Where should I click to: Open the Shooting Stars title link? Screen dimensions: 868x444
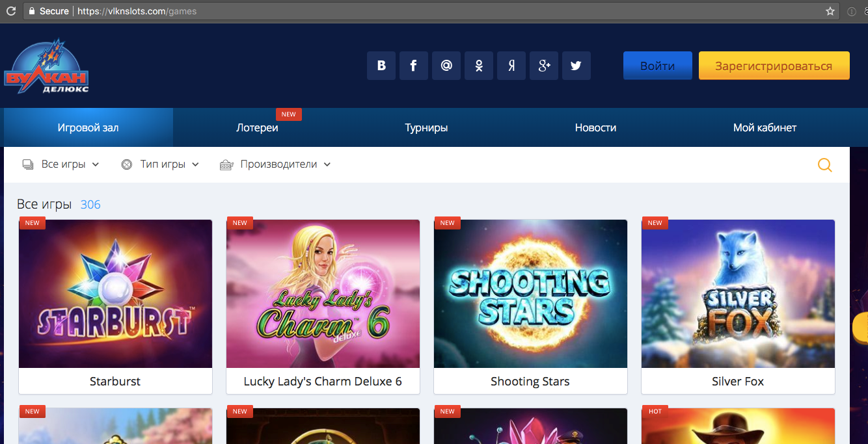[530, 382]
